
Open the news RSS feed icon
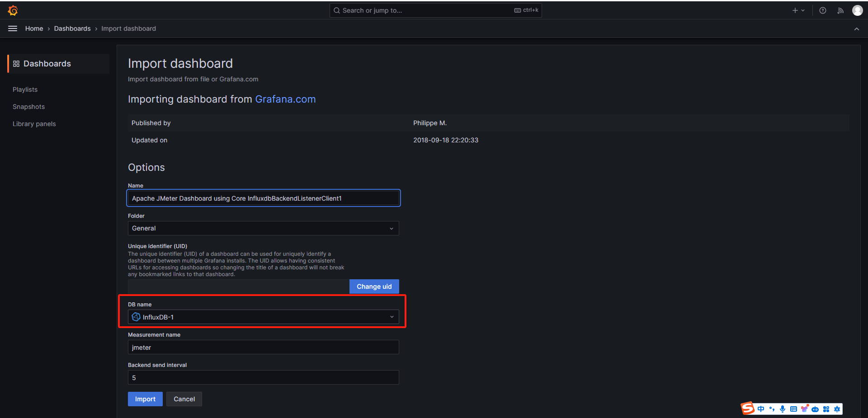(x=840, y=10)
